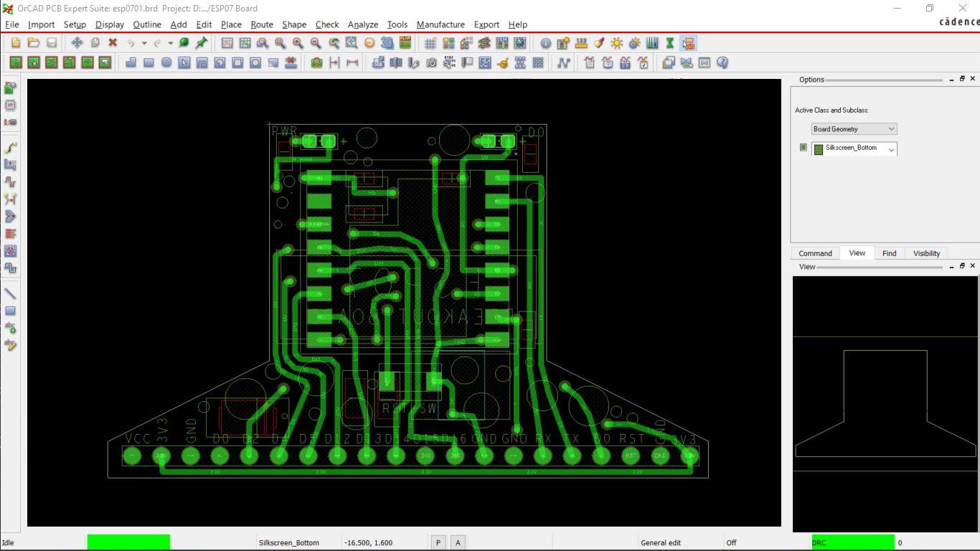Click the blue question mark Help icon
Screen dimensions: 980x551
[x=722, y=62]
